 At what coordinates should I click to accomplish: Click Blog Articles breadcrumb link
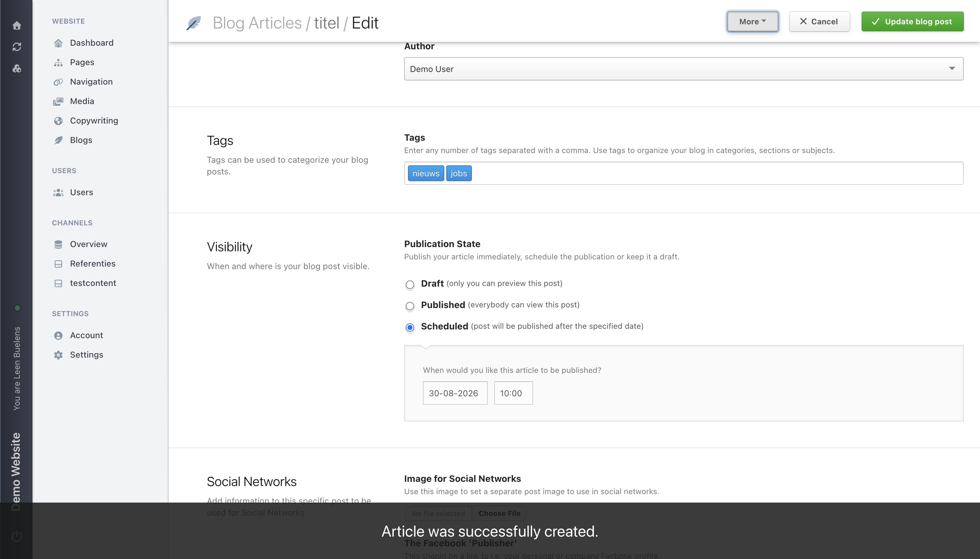click(257, 23)
